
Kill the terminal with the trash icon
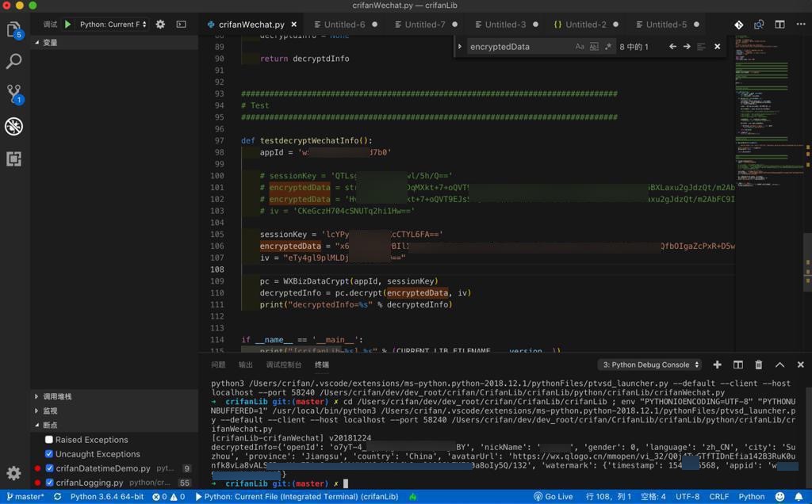[758, 365]
